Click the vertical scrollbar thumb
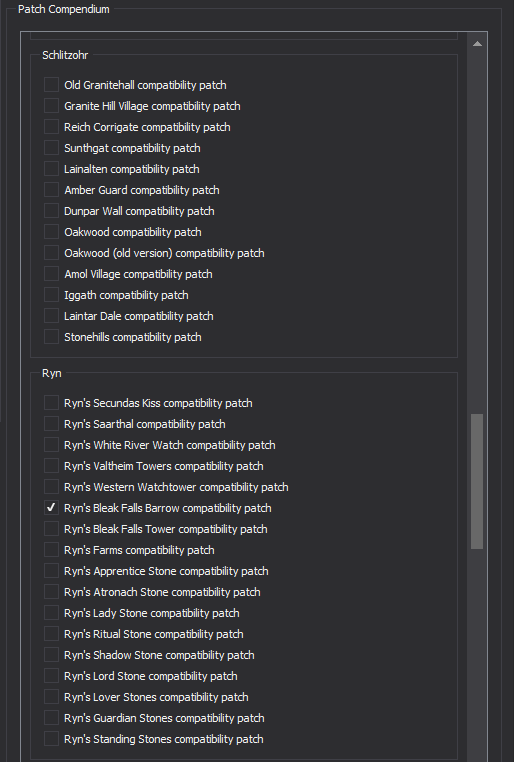 (x=477, y=482)
